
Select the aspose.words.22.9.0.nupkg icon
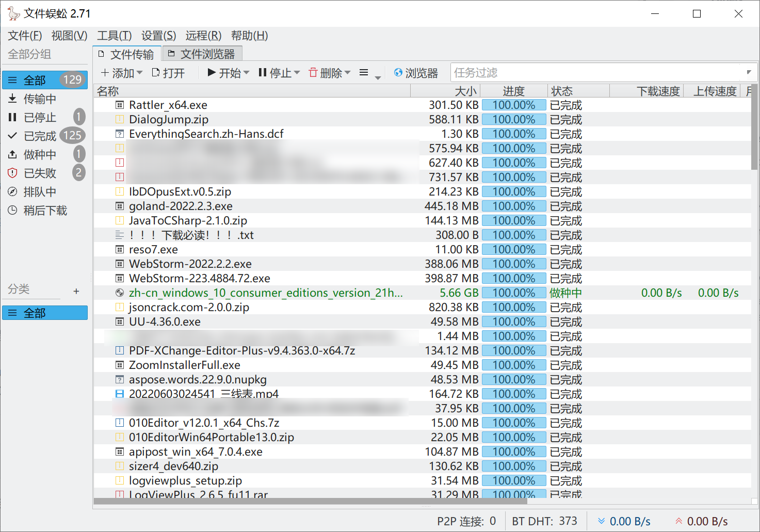120,379
